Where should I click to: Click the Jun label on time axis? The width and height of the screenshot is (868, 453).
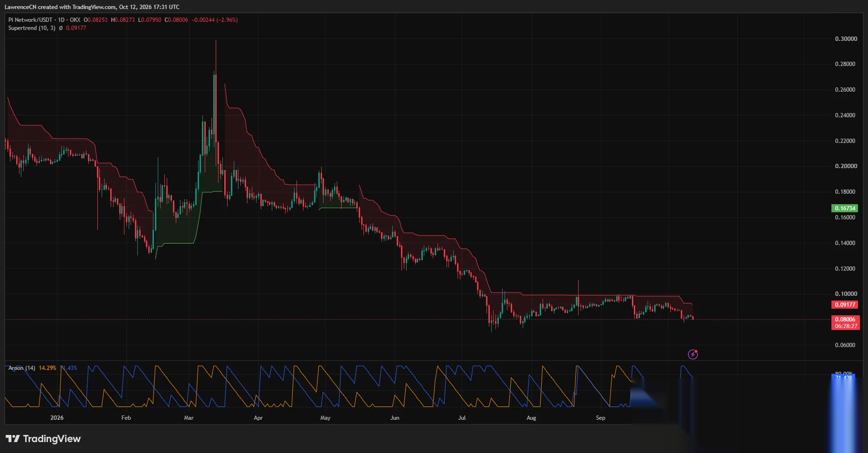(395, 418)
